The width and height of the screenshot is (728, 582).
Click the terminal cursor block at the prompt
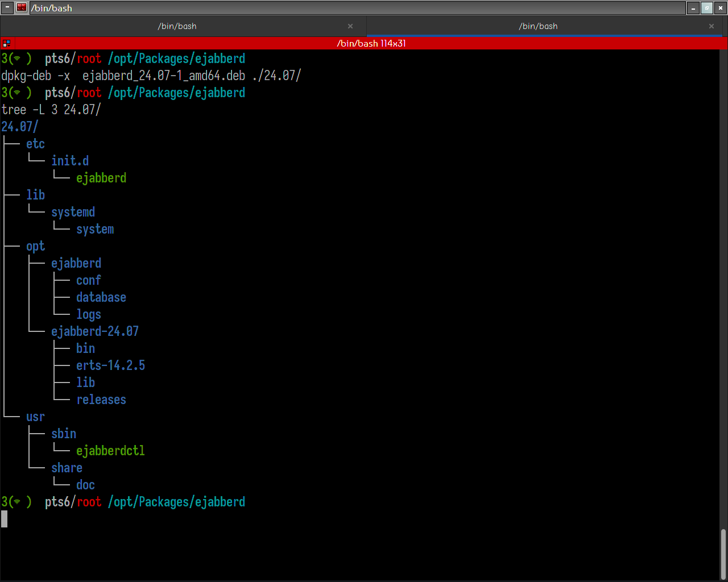(x=4, y=519)
